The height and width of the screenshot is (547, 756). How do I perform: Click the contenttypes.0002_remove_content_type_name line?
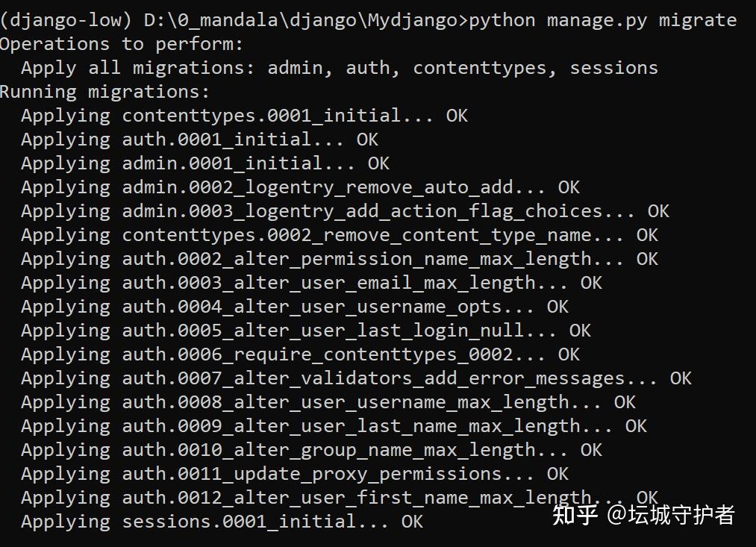point(340,236)
